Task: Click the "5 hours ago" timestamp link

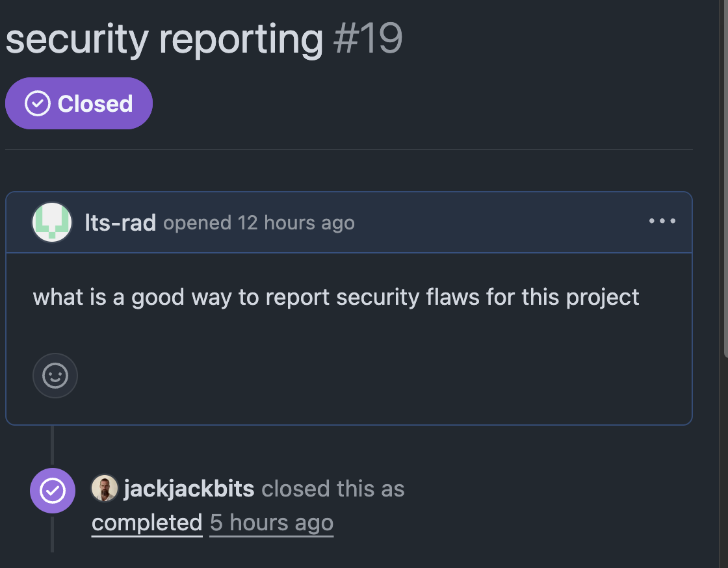Action: tap(271, 523)
